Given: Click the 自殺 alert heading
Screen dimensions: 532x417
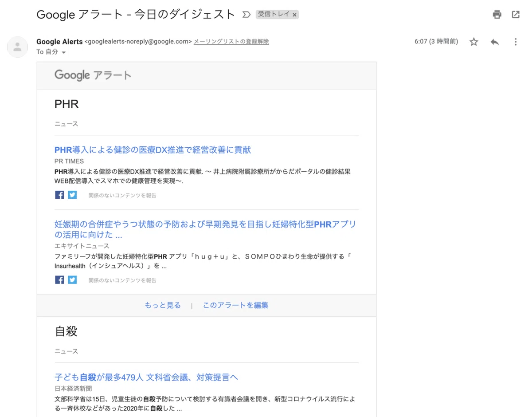Looking at the screenshot, I should pos(66,331).
